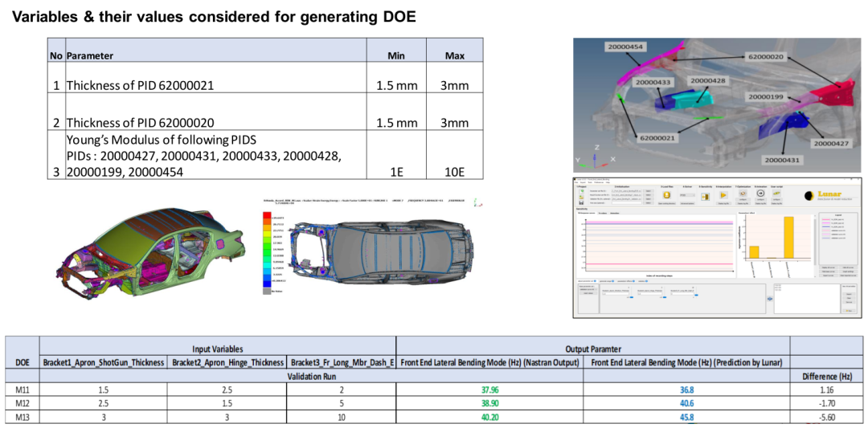Click part label 20000454
The width and height of the screenshot is (868, 428).
(x=624, y=47)
